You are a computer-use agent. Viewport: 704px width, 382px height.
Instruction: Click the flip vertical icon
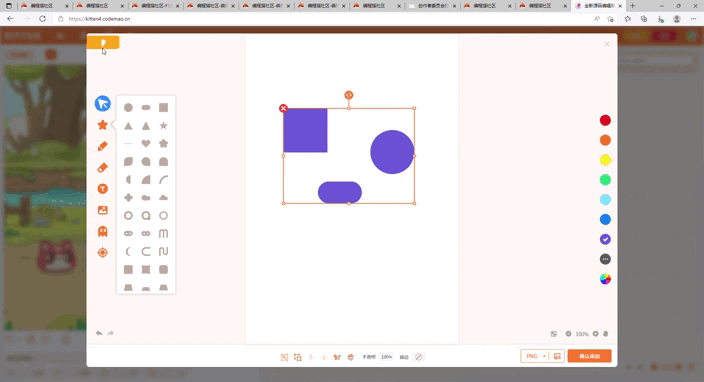click(351, 357)
